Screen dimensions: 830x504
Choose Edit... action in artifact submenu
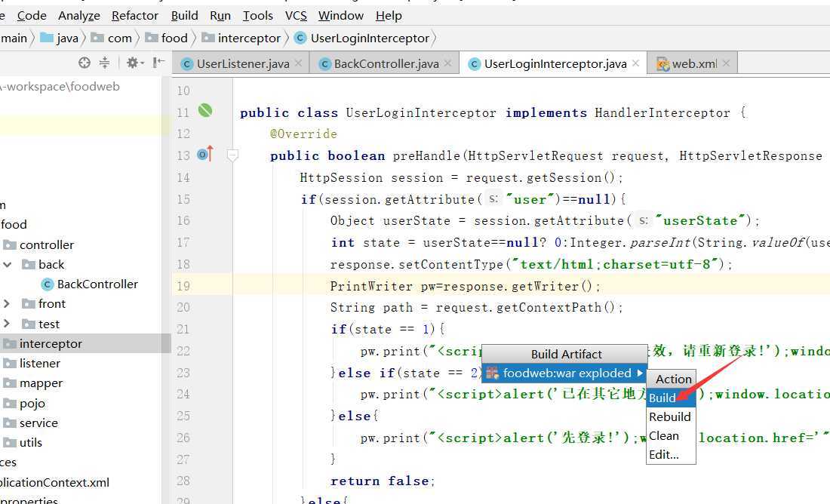pyautogui.click(x=671, y=455)
